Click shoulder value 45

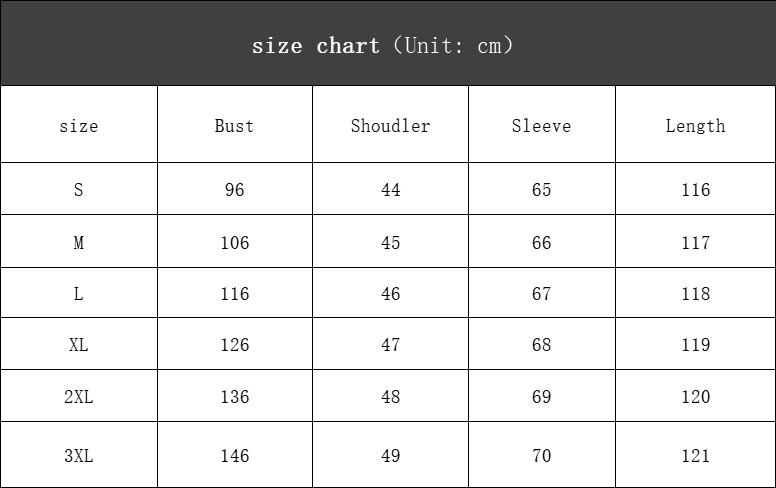[390, 243]
